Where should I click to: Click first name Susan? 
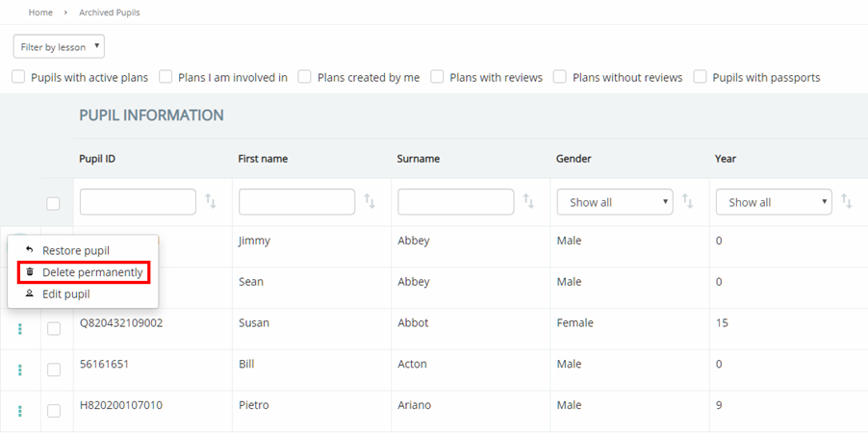coord(253,322)
